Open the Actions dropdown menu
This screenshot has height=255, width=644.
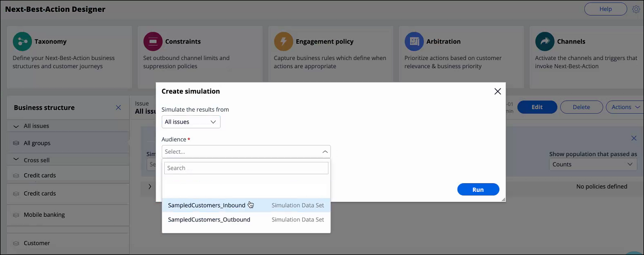point(624,107)
